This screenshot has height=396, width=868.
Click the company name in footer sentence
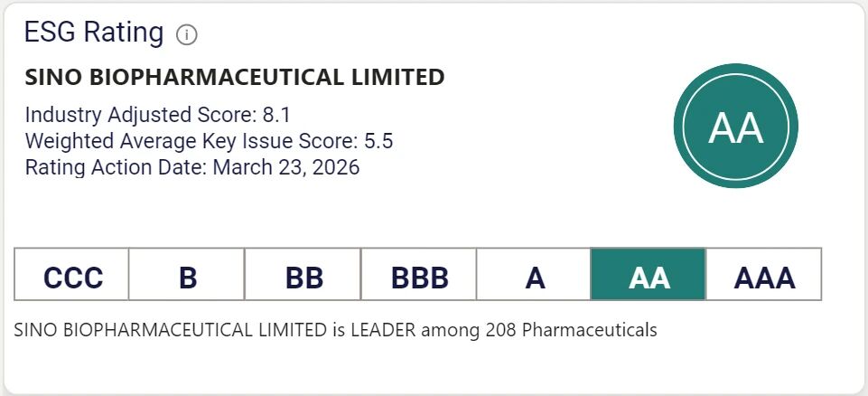pyautogui.click(x=171, y=330)
